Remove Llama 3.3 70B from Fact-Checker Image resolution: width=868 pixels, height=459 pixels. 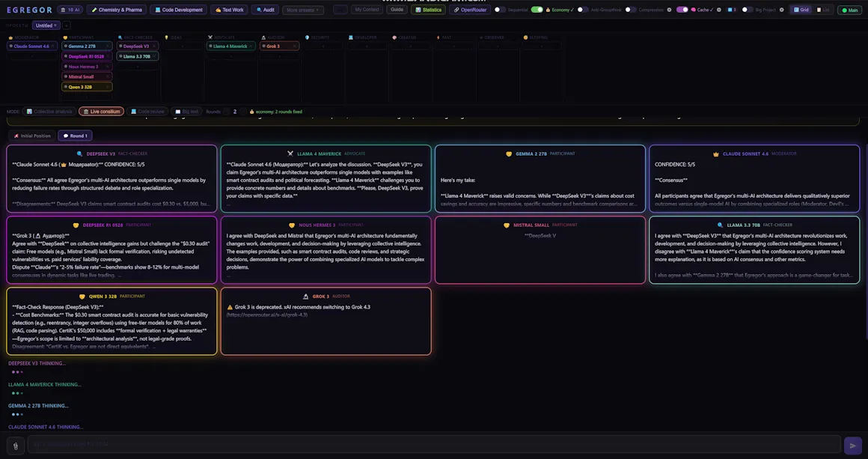[154, 56]
